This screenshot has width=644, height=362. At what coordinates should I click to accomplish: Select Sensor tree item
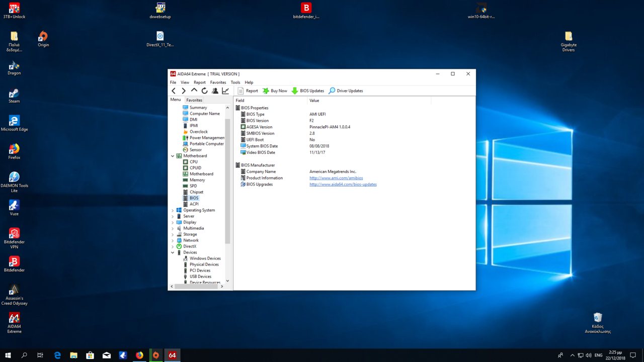tap(195, 150)
